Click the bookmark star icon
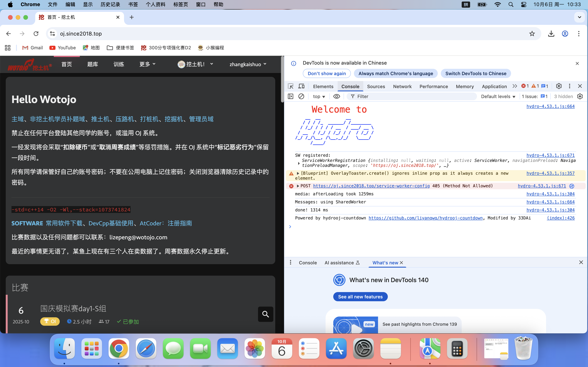 tap(532, 34)
